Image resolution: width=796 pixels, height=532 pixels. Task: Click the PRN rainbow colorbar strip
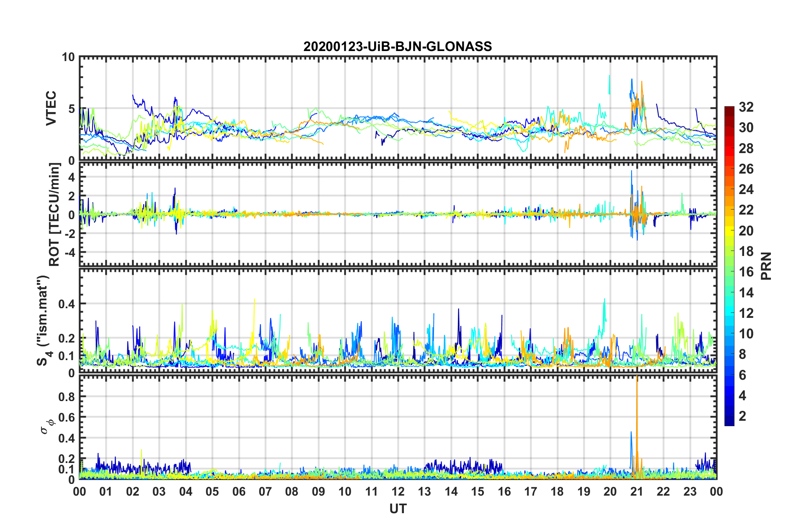point(729,266)
